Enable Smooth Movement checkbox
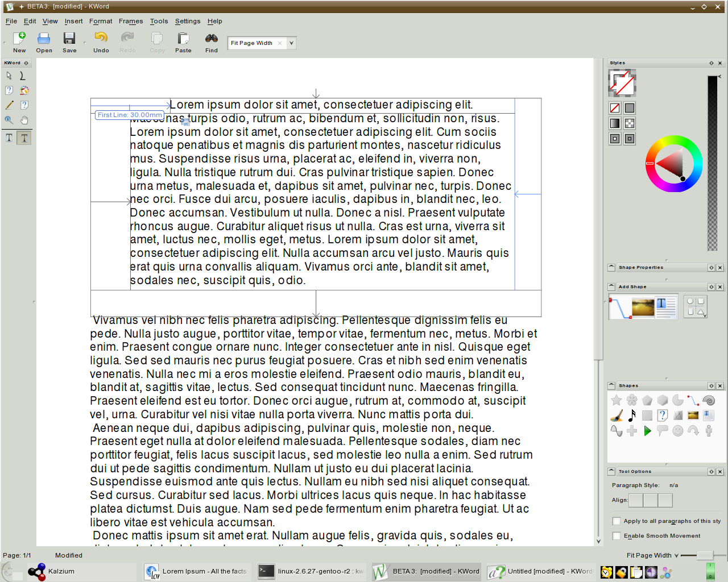The height and width of the screenshot is (582, 728). tap(617, 536)
